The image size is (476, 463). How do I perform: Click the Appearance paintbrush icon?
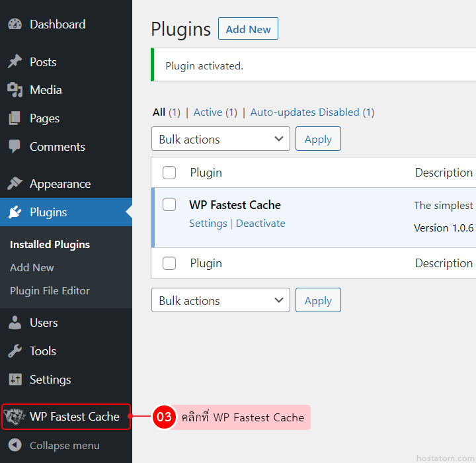tap(15, 184)
